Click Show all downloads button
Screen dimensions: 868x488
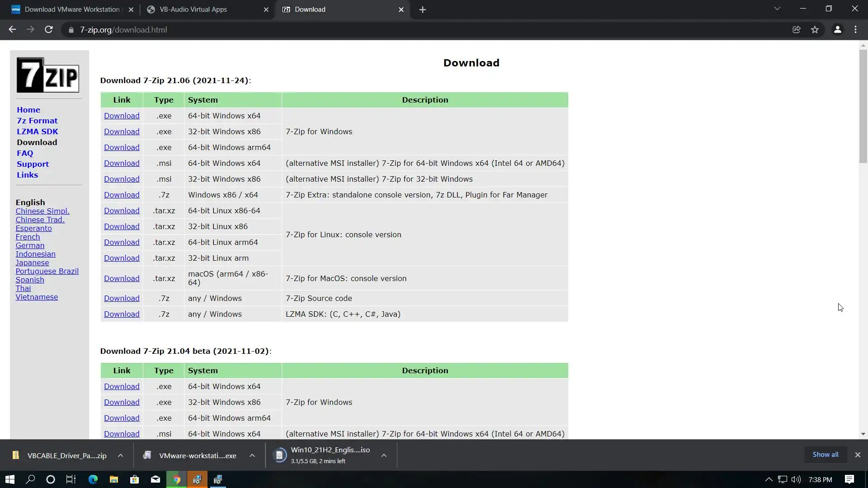pos(825,455)
